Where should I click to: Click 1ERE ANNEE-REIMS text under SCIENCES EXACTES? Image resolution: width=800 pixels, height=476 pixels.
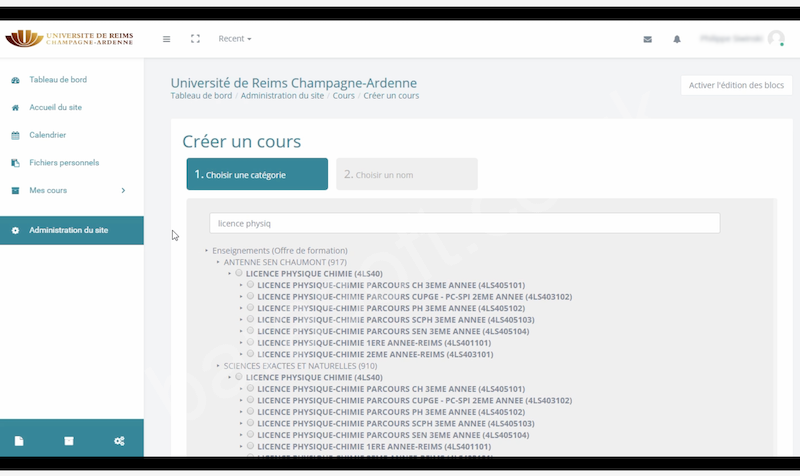click(x=374, y=446)
